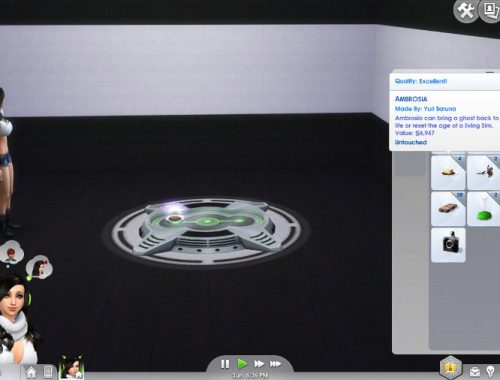500x380 pixels.
Task: Resume play at normal speed
Action: pos(242,364)
